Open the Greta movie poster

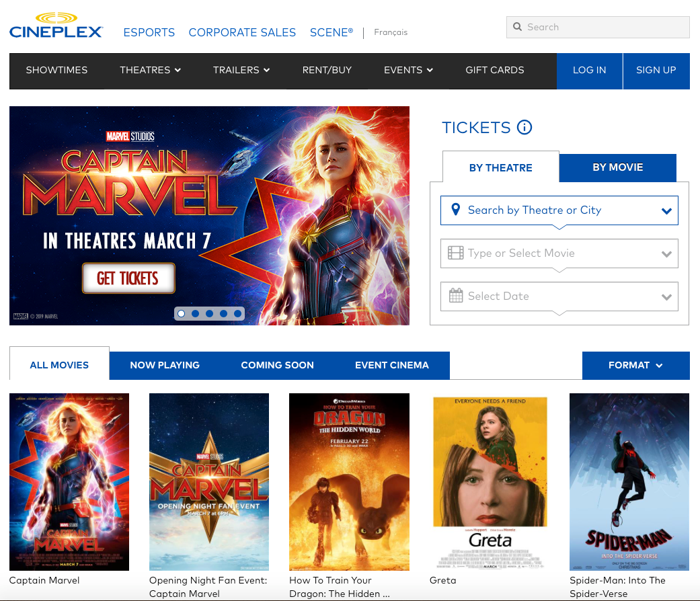point(490,482)
